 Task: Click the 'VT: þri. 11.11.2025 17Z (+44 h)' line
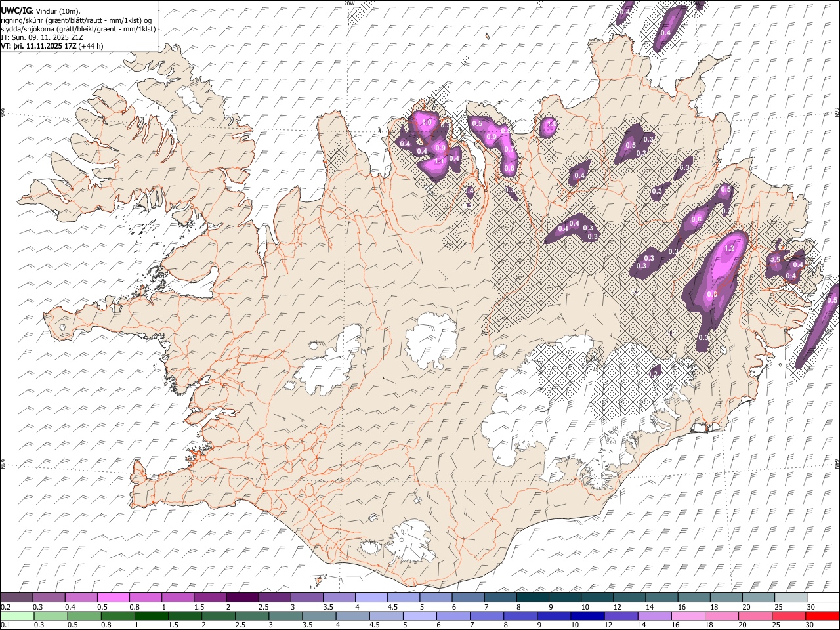[x=52, y=46]
